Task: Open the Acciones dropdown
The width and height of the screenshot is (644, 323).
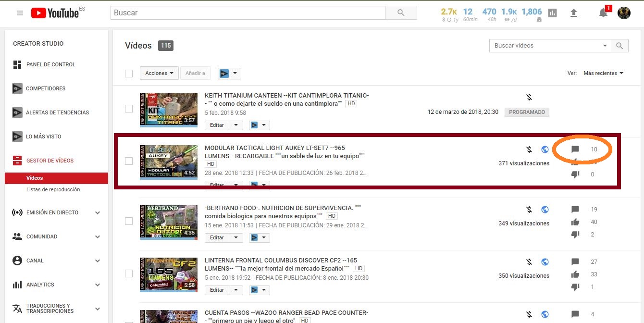Action: [159, 73]
